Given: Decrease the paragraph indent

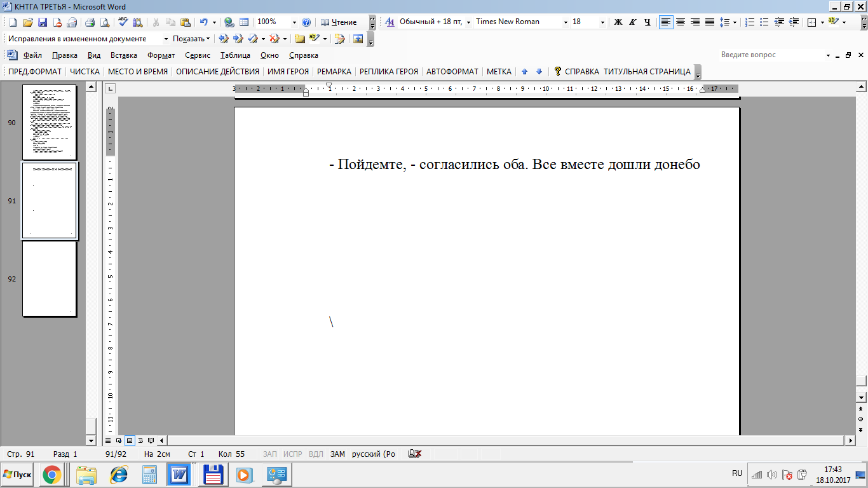Looking at the screenshot, I should (779, 22).
